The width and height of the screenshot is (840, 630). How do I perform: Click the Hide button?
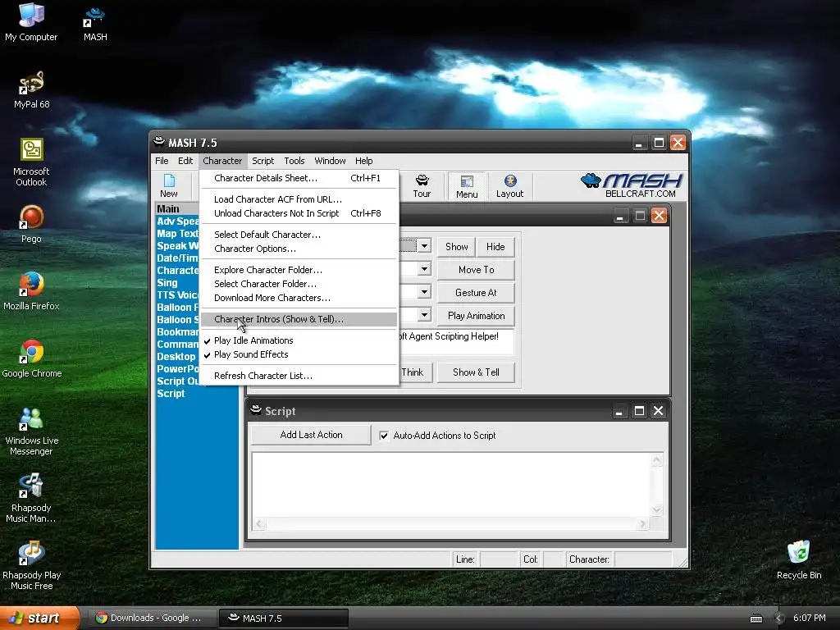tap(495, 246)
